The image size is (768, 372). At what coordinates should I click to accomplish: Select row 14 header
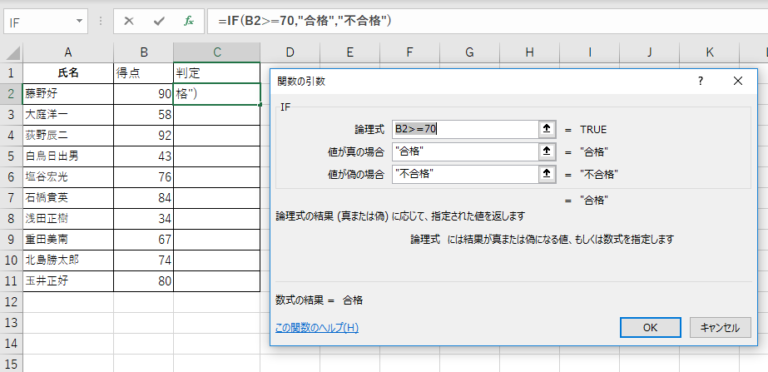click(x=11, y=343)
